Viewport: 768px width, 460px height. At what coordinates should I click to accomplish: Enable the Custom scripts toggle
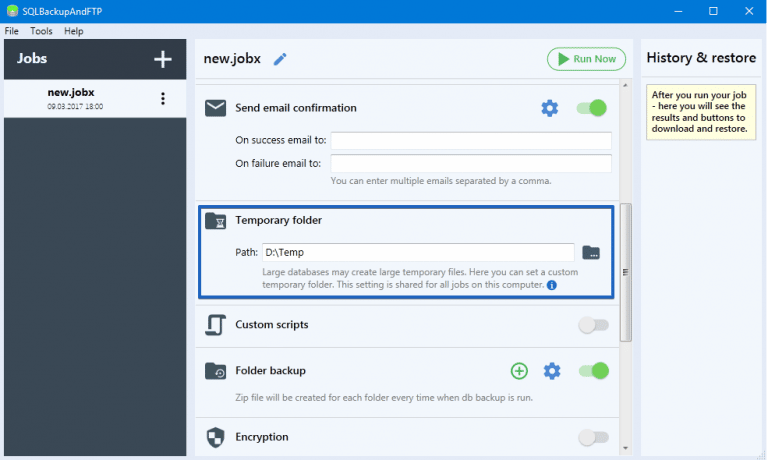coord(593,325)
